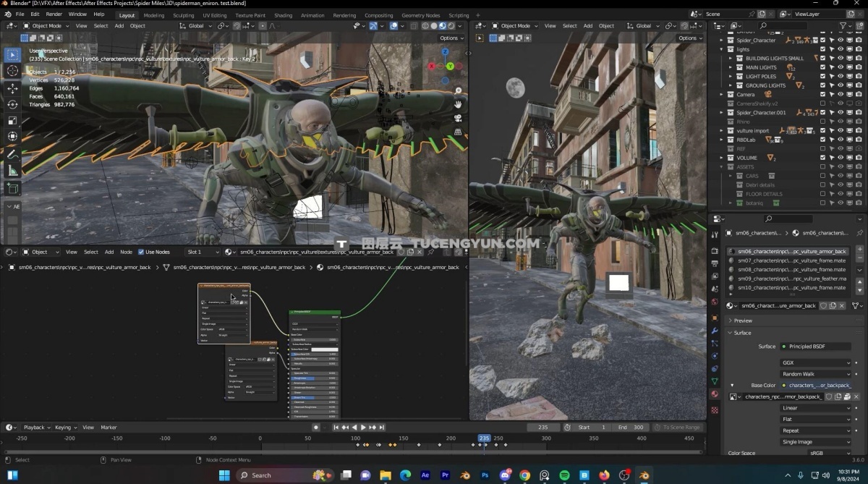Image resolution: width=868 pixels, height=484 pixels.
Task: Open the Output properties tab
Action: [715, 263]
